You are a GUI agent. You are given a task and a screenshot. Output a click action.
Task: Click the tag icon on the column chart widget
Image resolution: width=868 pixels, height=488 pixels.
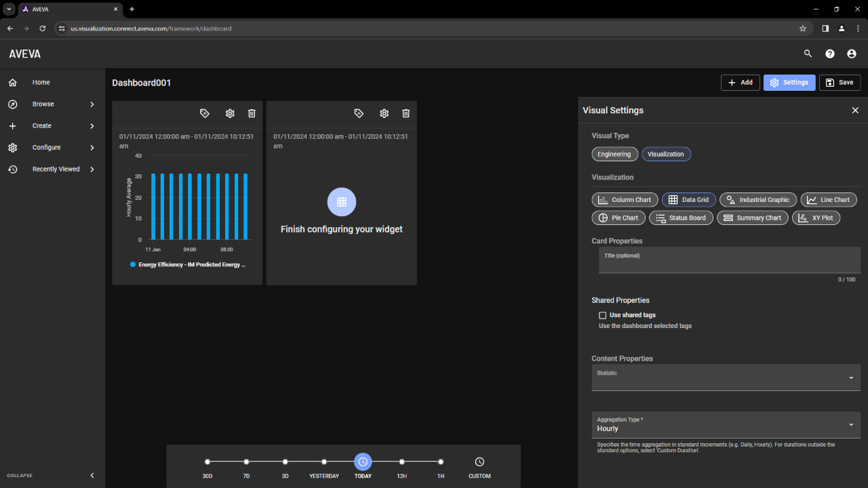click(205, 114)
